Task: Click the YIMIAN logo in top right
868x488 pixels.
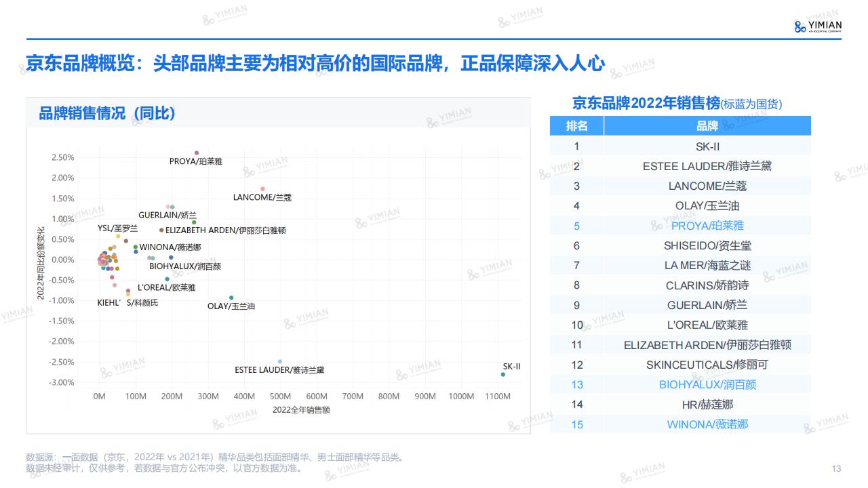Action: click(818, 26)
